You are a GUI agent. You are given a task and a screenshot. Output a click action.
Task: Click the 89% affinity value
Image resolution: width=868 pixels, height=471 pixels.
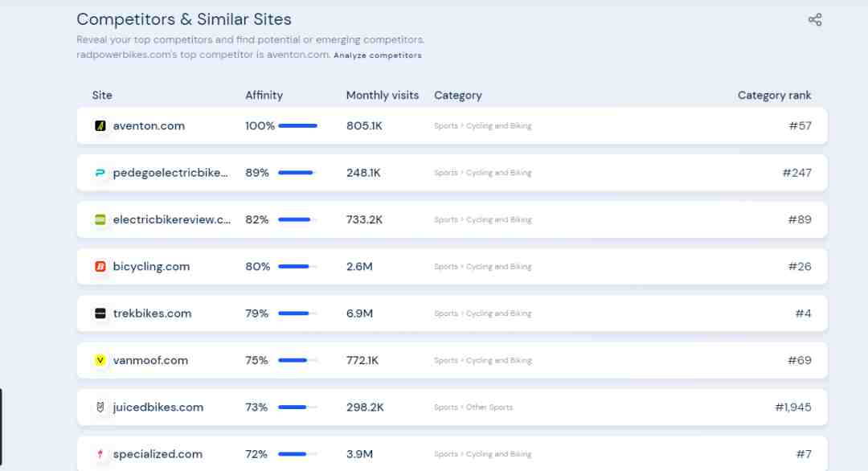(257, 173)
